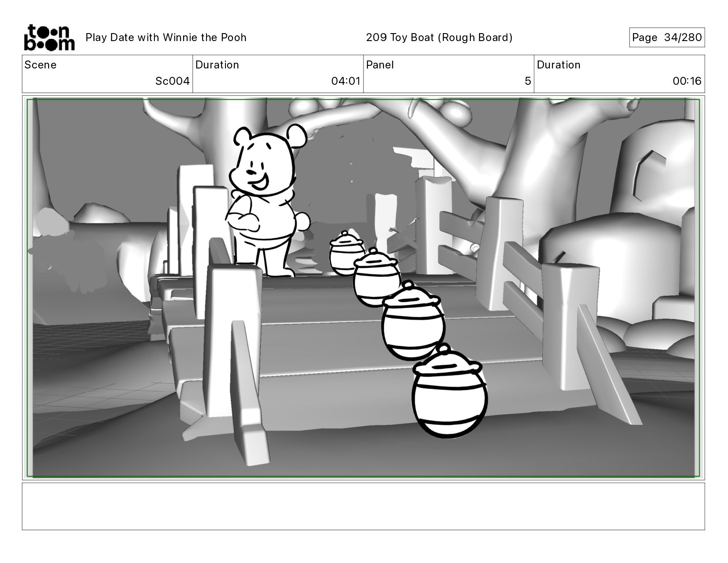Select the panel number "5"

pyautogui.click(x=528, y=81)
